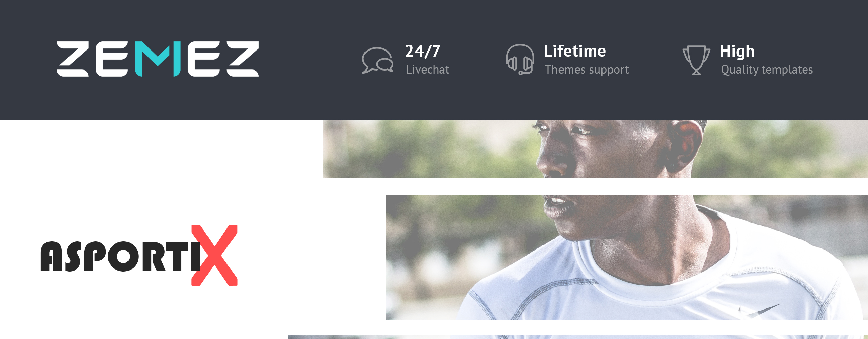
Task: Click the High heading
Action: pos(737,52)
